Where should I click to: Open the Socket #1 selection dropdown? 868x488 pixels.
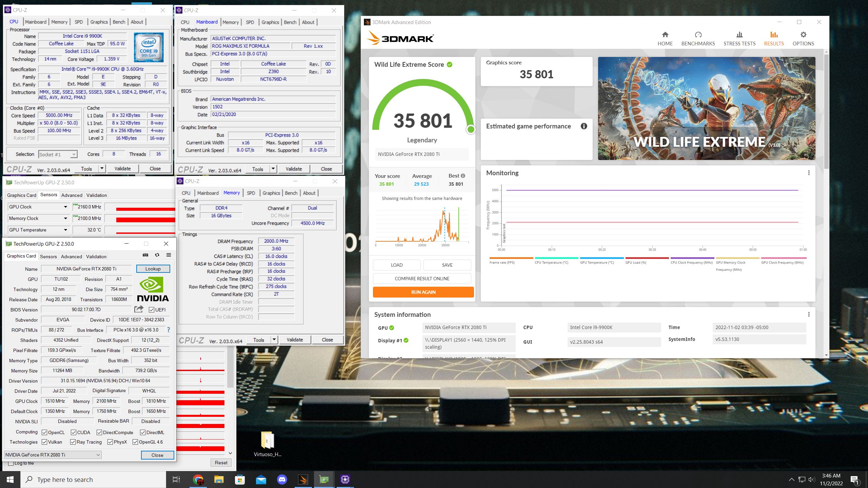coord(58,155)
